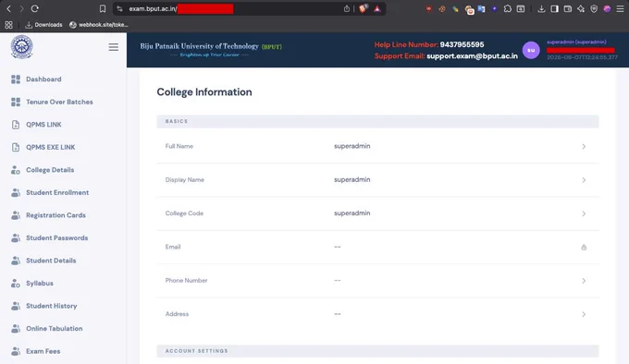This screenshot has height=364, width=629.
Task: Open the puzzle-piece extensions menu
Action: 508,8
